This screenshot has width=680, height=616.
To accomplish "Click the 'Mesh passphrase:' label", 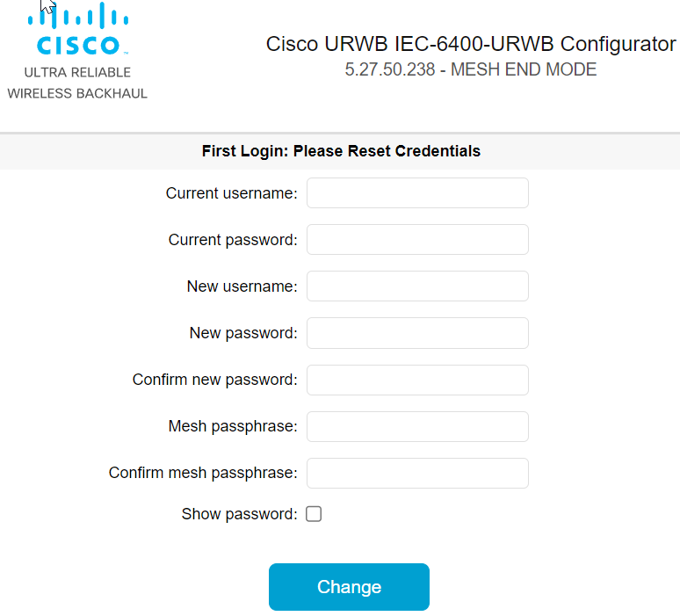I will [233, 426].
